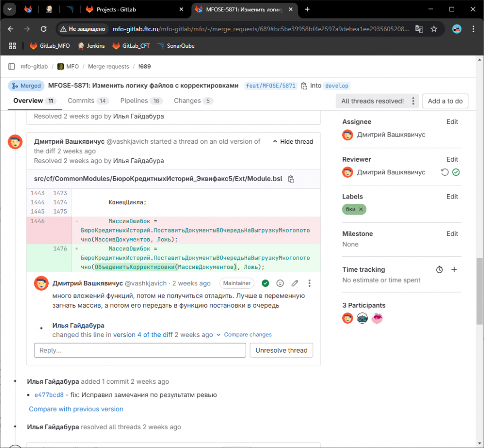The width and height of the screenshot is (484, 448).
Task: Switch to the Commits tab
Action: pyautogui.click(x=88, y=101)
